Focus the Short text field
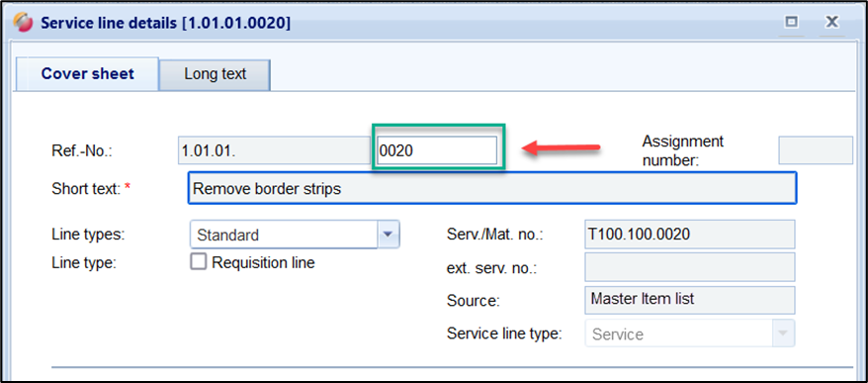 (x=492, y=188)
